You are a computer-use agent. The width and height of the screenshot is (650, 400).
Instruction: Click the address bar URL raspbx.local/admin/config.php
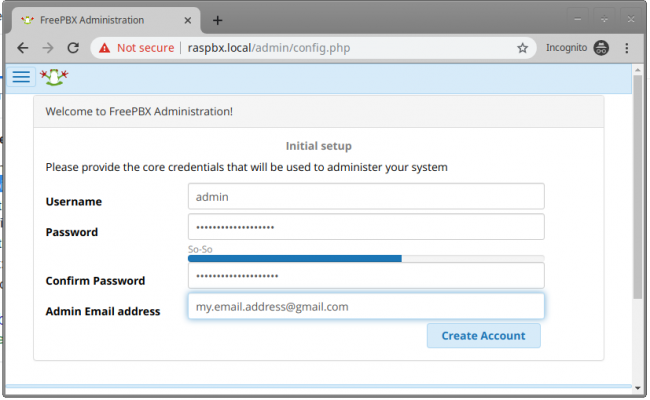click(x=269, y=48)
